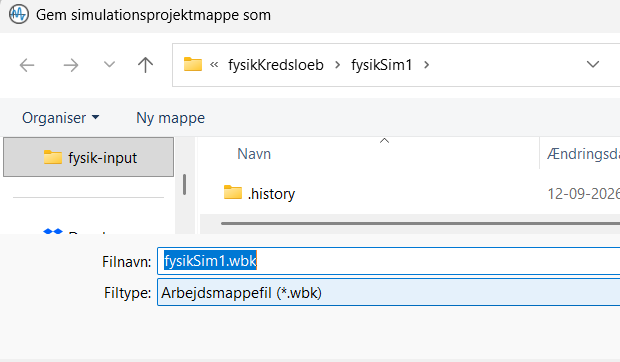Navigate to fysikKredsloeb in breadcrumb

pyautogui.click(x=276, y=65)
